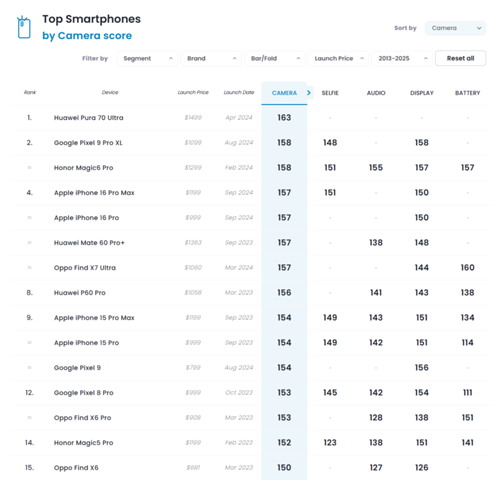Click battery score 111 for Google Pixel 8 Pro
This screenshot has width=502, height=480.
click(468, 393)
